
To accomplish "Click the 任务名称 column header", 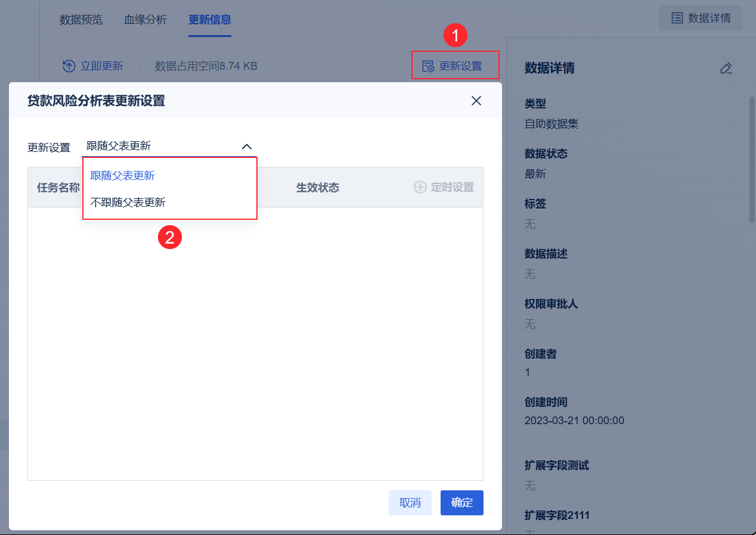I will [x=58, y=187].
